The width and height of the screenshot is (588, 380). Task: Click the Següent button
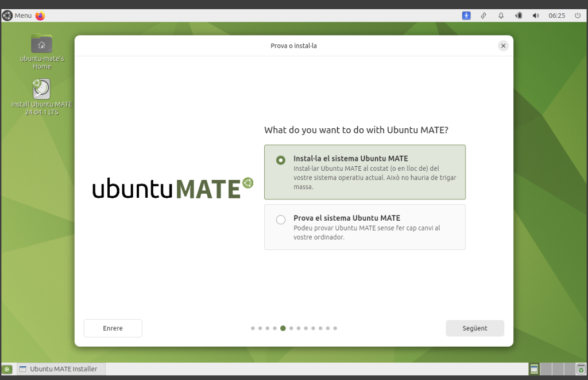(x=475, y=328)
